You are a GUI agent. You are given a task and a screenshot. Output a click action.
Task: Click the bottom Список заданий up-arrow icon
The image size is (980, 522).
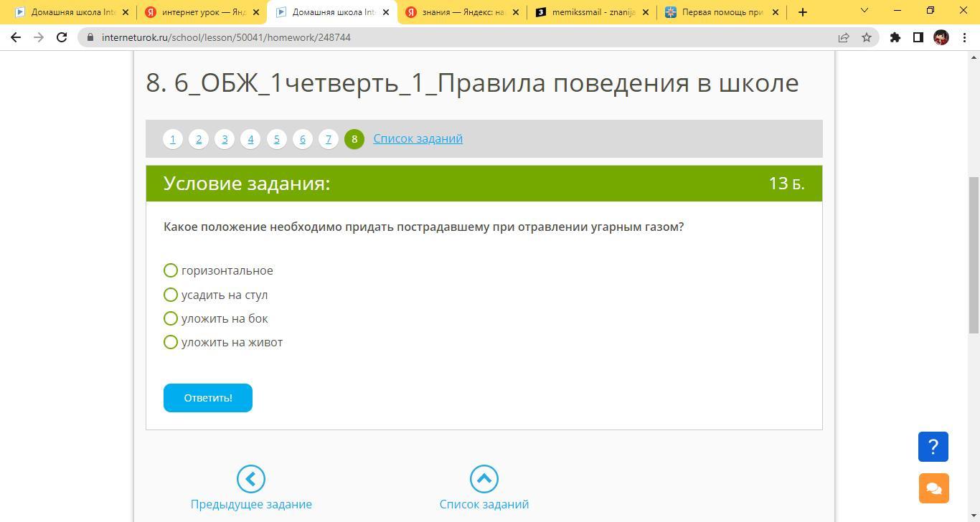click(x=484, y=479)
